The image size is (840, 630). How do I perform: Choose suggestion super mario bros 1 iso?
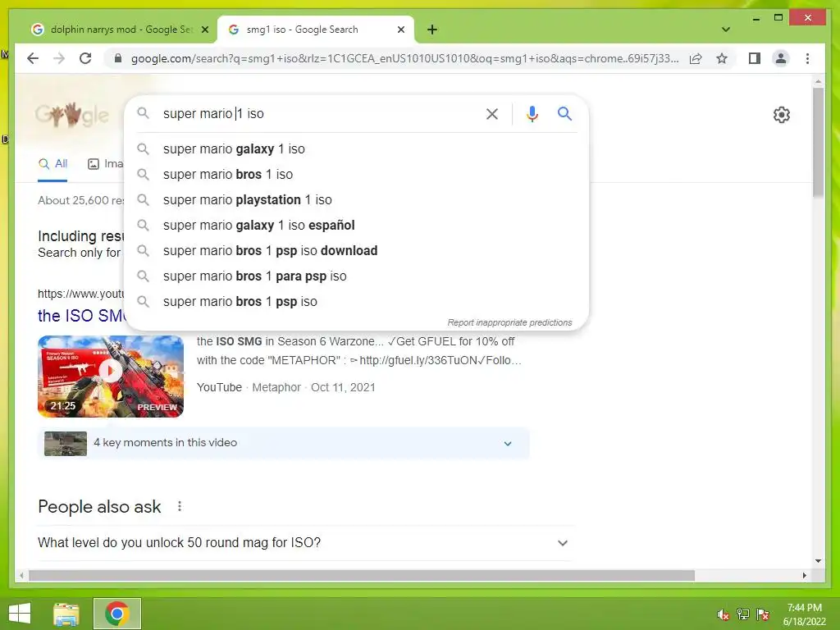point(357,174)
